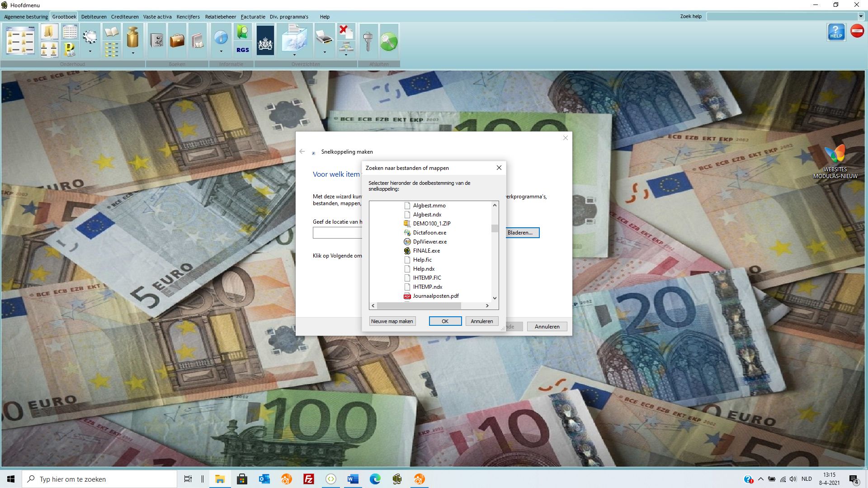
Task: Open the safe icon in Boeken group
Action: click(x=156, y=41)
